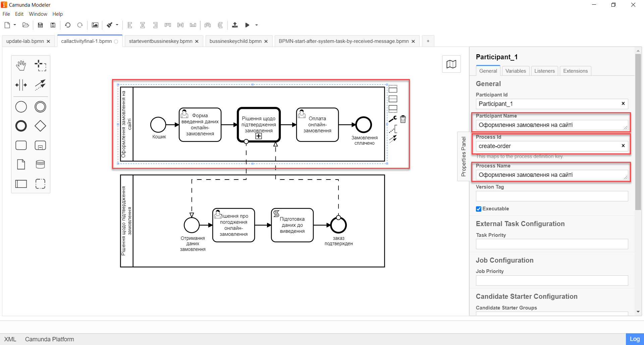644x345 pixels.
Task: Click the Save As icon
Action: click(53, 25)
